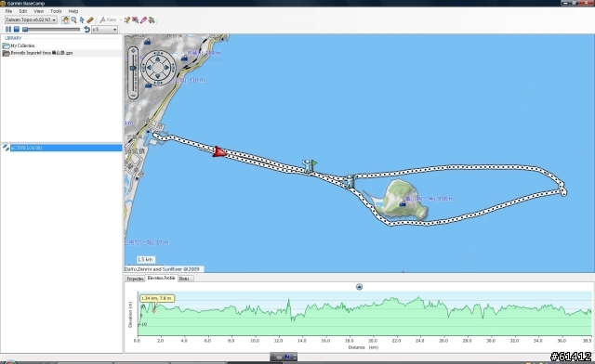The image size is (595, 364).
Task: Click the compass center button
Action: [x=158, y=68]
